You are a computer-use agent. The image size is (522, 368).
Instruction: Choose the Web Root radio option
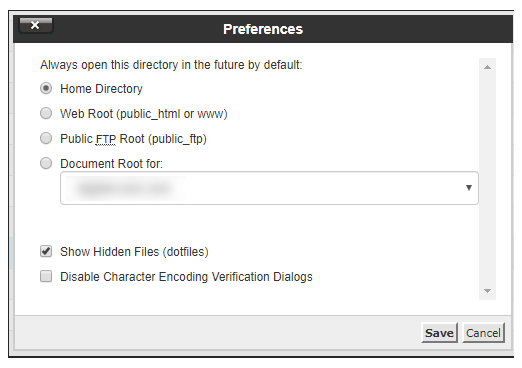point(46,114)
